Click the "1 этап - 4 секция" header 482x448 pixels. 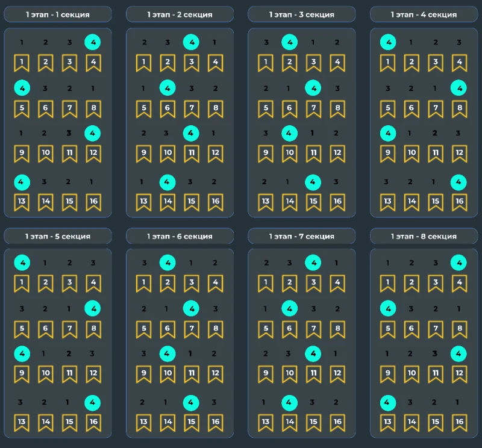424,14
